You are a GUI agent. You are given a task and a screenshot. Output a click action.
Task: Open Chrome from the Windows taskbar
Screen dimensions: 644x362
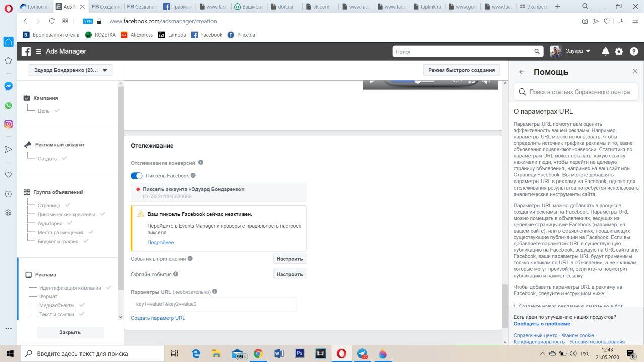pyautogui.click(x=258, y=353)
